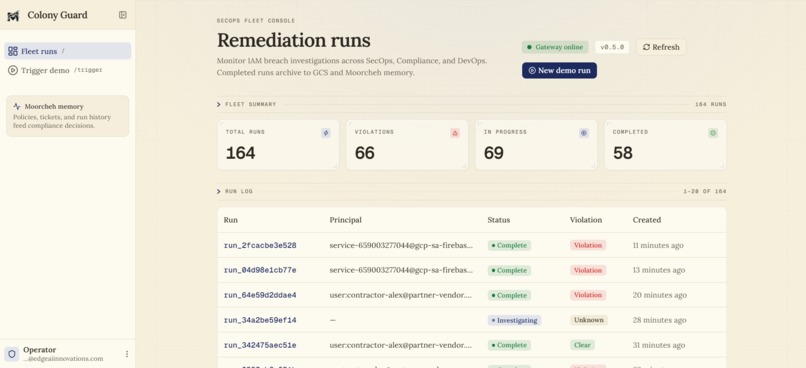Click the Violation column header

585,220
